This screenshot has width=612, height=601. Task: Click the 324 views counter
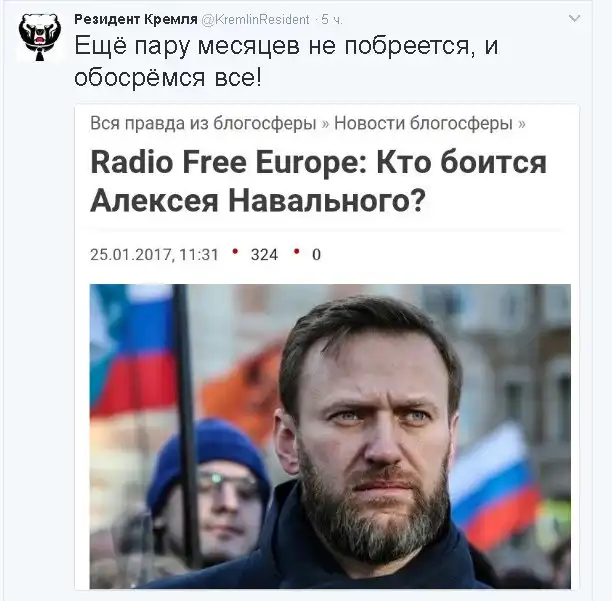[x=264, y=254]
